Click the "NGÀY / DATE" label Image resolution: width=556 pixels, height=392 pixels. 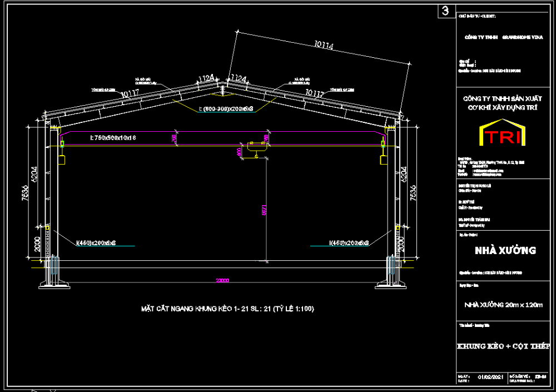click(x=464, y=379)
